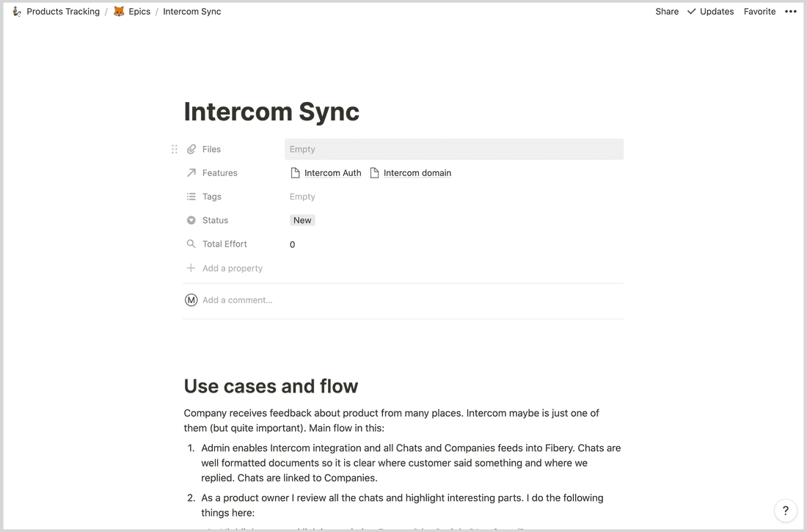
Task: Open the Tags Empty value picker
Action: 302,196
